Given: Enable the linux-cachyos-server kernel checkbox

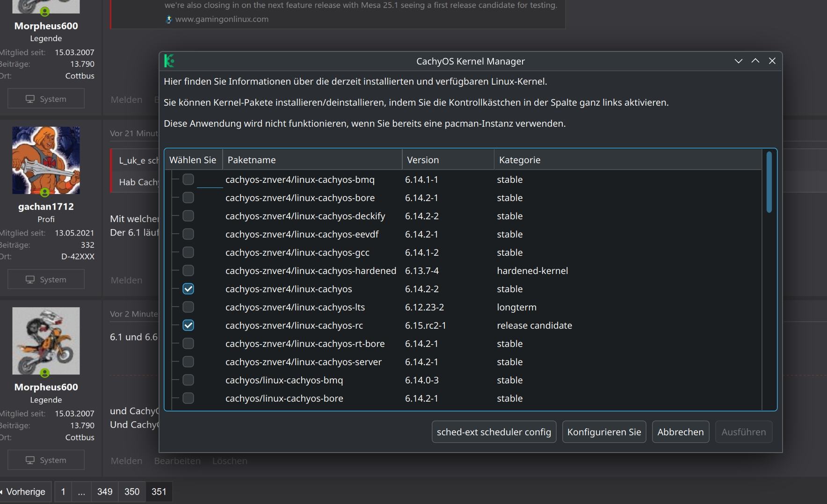Looking at the screenshot, I should tap(188, 361).
